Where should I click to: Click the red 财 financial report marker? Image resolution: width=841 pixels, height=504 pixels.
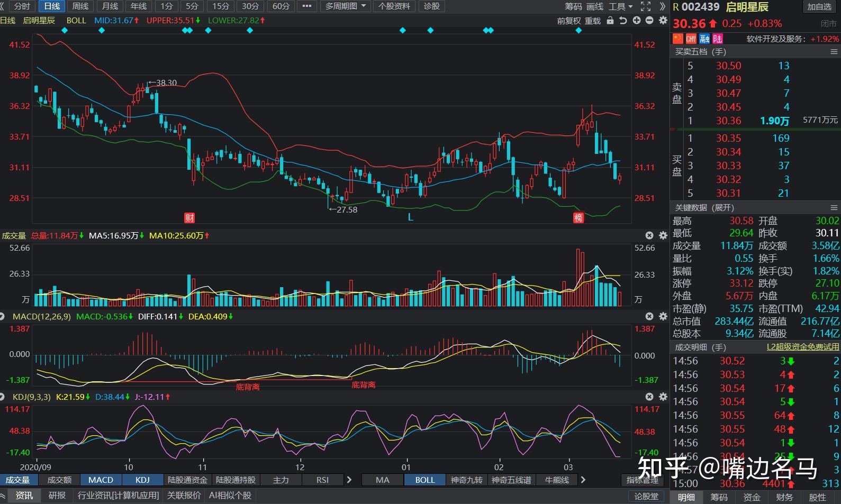(x=189, y=217)
